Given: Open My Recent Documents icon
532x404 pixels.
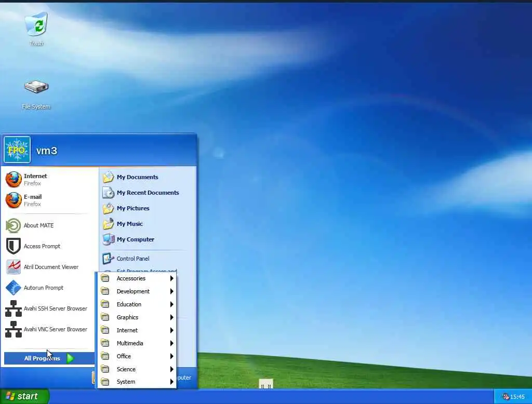Looking at the screenshot, I should [108, 193].
